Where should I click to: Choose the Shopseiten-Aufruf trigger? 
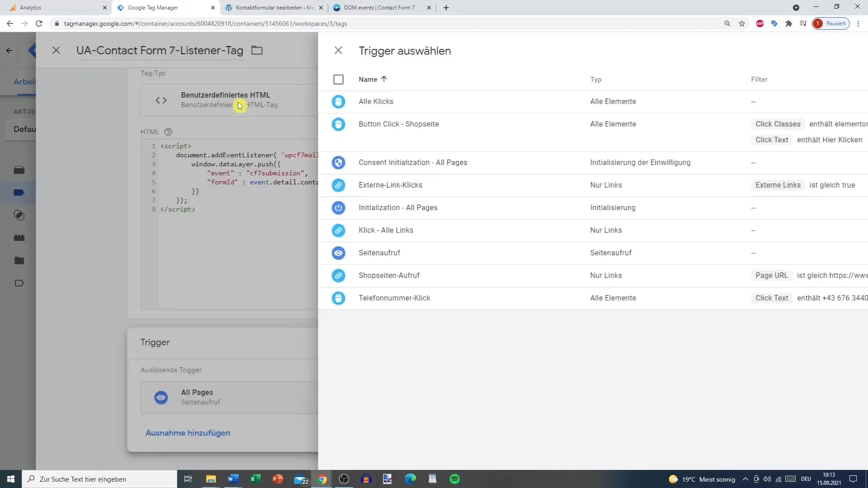[x=389, y=276]
